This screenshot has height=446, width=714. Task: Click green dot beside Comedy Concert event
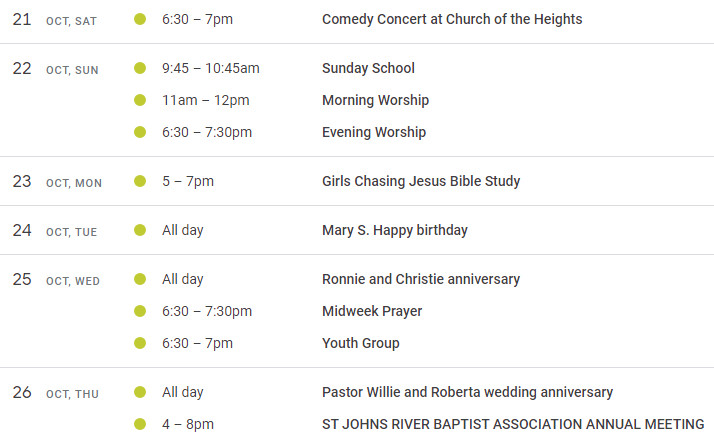coord(140,19)
